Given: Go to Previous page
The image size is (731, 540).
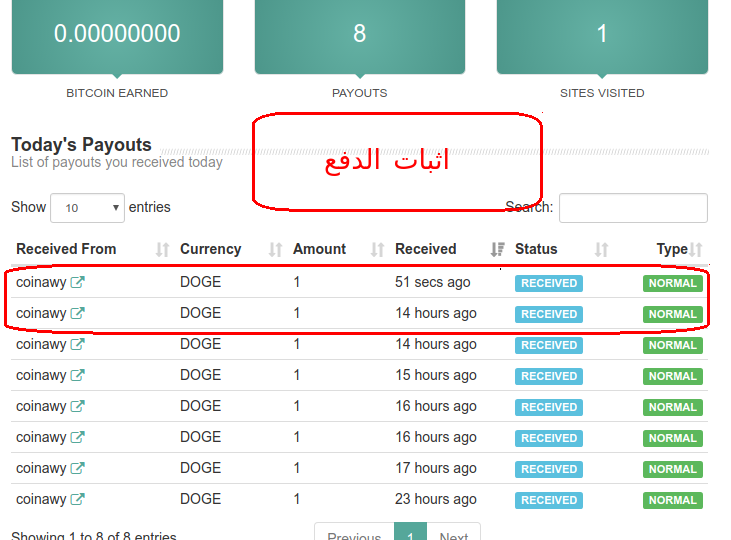Looking at the screenshot, I should [x=354, y=534].
